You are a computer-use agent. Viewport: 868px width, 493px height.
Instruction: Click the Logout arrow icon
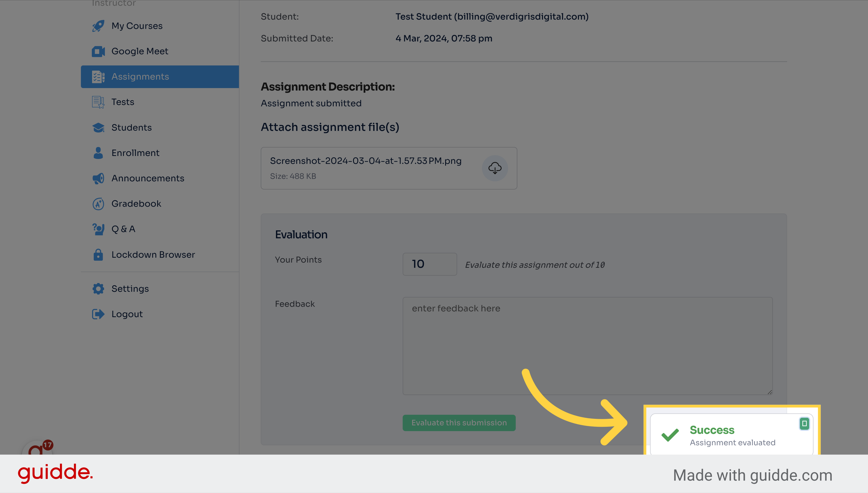(x=98, y=314)
